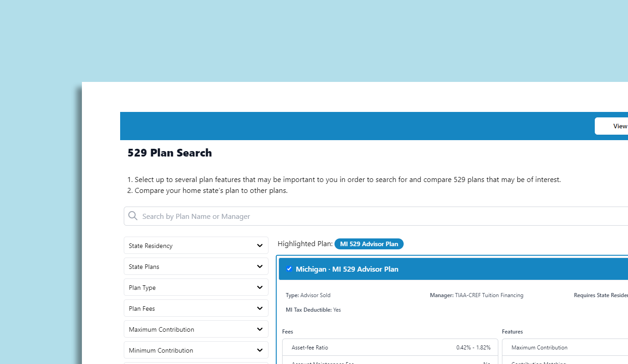
Task: Click the Manager: TIAA-CREF Tuition Financing text
Action: coord(476,295)
